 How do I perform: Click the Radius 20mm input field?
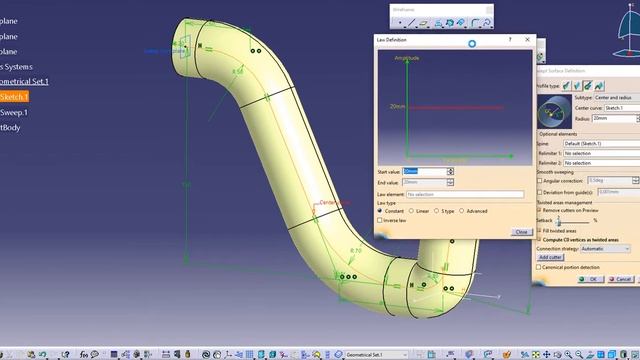coord(613,118)
